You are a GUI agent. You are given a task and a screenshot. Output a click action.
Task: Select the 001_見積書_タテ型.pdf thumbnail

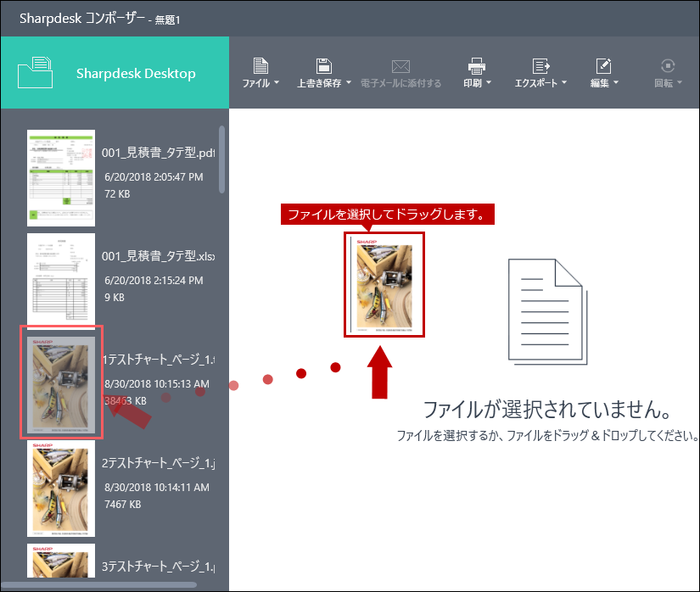click(x=61, y=178)
